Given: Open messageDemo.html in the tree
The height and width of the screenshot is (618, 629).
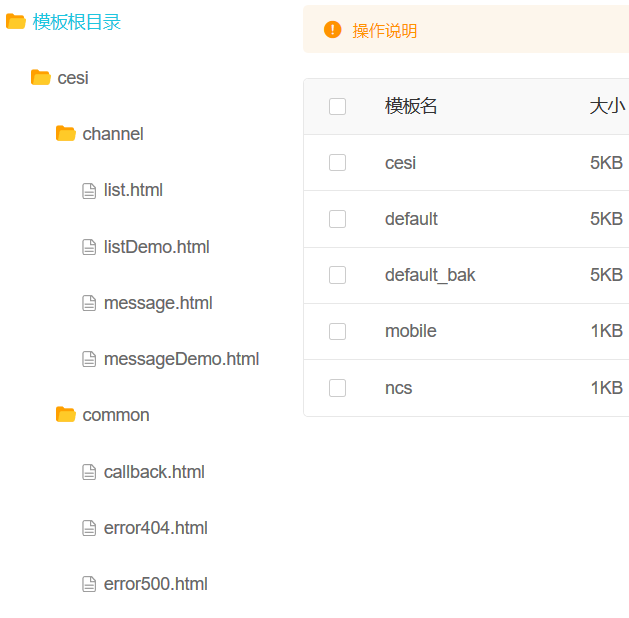Looking at the screenshot, I should point(181,359).
